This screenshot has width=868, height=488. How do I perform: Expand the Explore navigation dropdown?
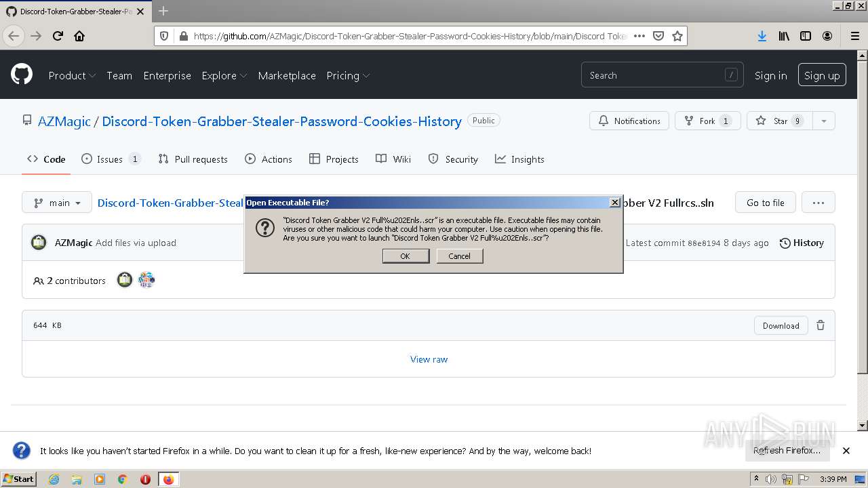click(224, 75)
